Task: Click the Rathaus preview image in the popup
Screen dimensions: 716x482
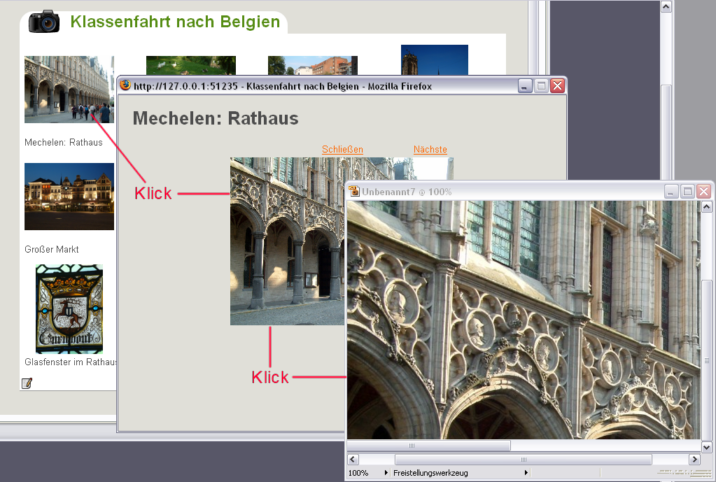Action: click(288, 241)
